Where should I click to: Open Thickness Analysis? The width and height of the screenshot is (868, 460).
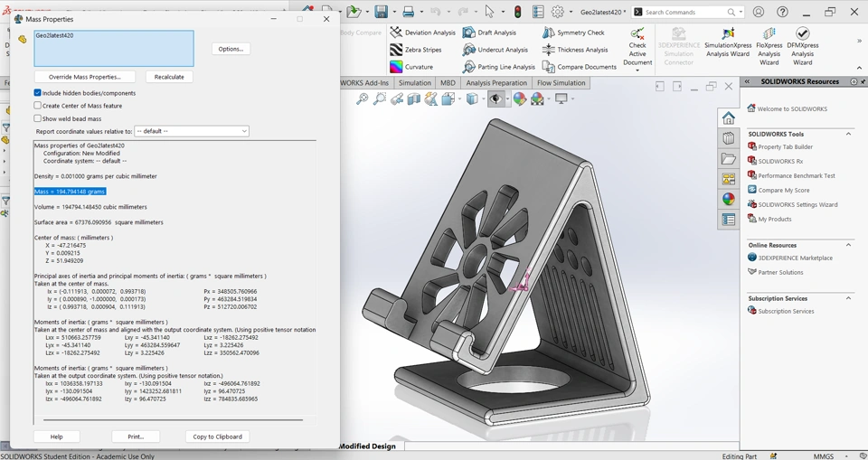575,50
